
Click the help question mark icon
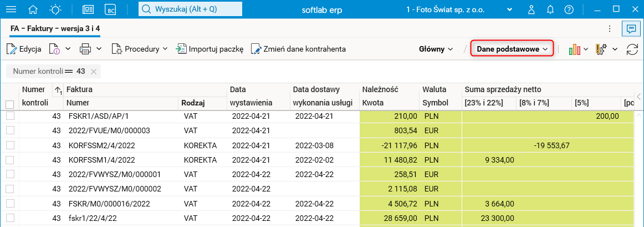569,9
